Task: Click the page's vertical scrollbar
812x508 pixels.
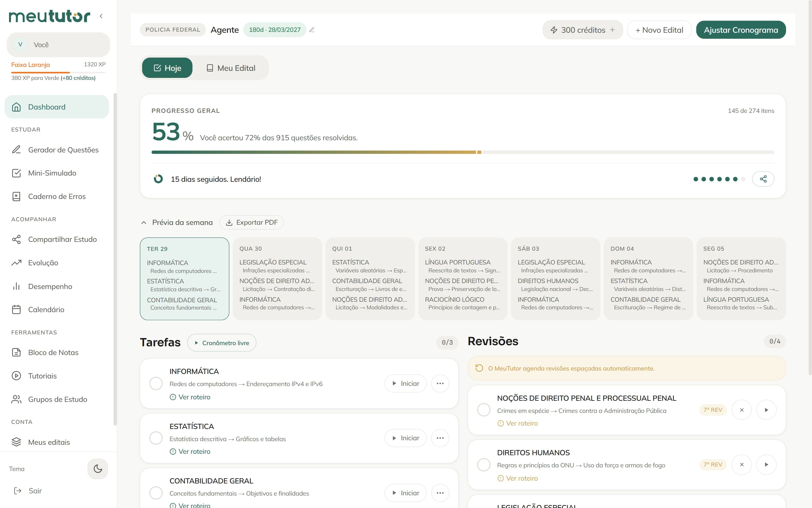Action: pyautogui.click(x=810, y=188)
